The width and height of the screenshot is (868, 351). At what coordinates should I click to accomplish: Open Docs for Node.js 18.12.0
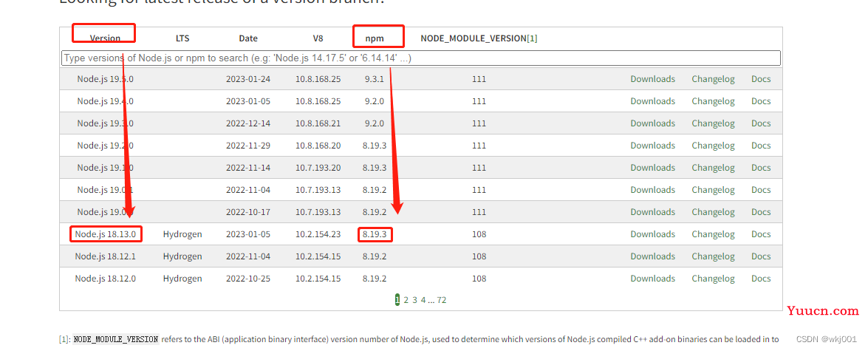click(x=761, y=279)
